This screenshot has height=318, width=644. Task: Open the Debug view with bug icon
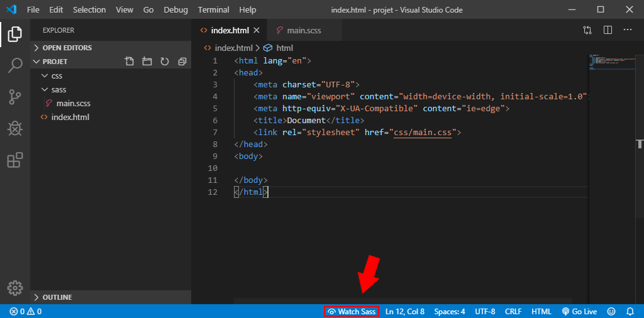coord(15,129)
